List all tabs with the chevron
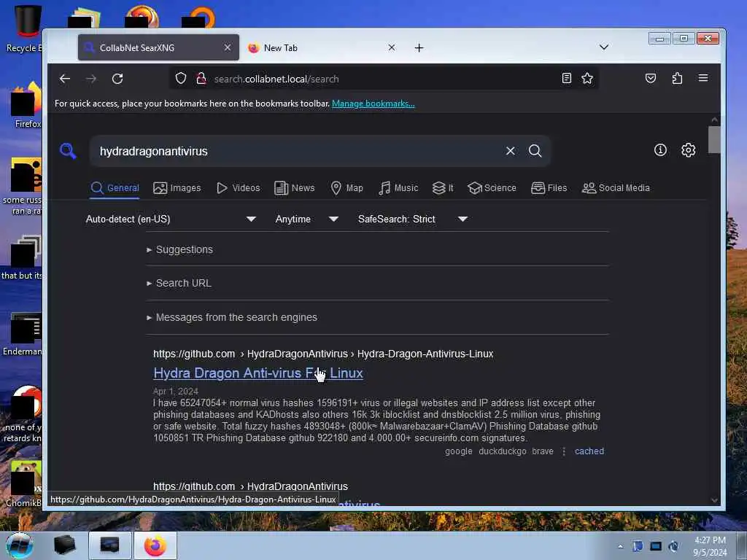The width and height of the screenshot is (747, 560). point(603,47)
